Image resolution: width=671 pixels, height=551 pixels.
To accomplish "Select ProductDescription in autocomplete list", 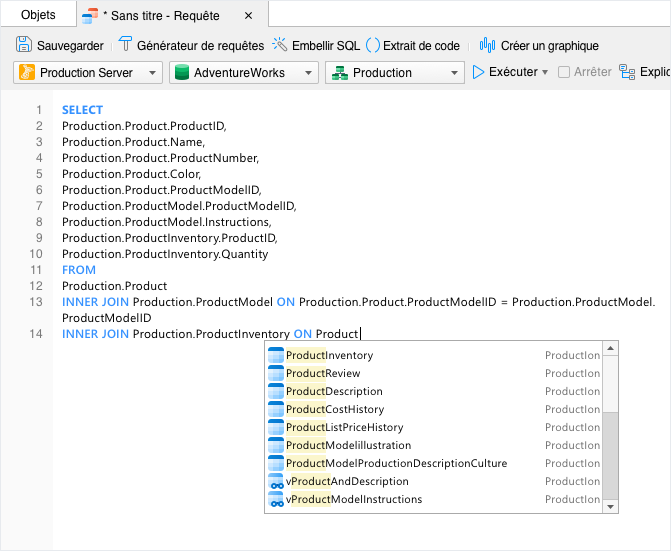I will tap(433, 391).
